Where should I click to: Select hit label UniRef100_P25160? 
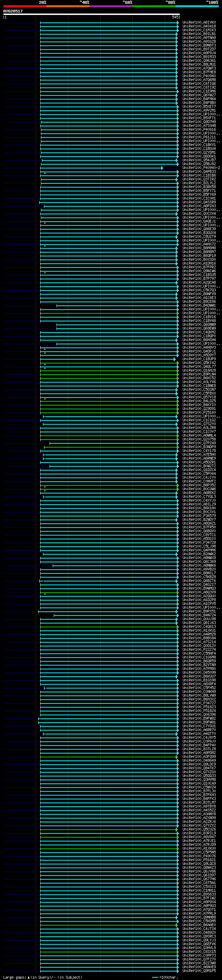point(199,412)
